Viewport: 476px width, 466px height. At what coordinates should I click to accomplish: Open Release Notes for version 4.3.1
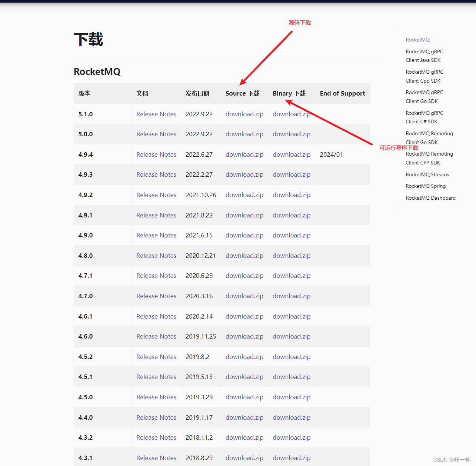[x=156, y=458]
